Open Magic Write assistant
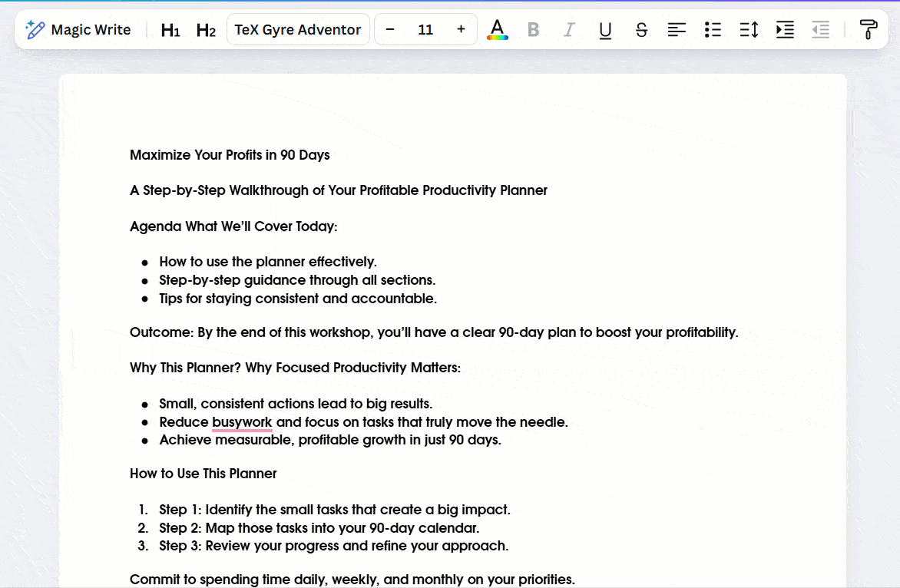 pos(78,29)
